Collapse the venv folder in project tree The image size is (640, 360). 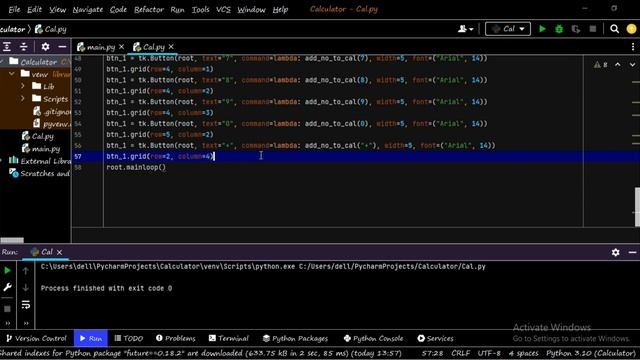12,74
